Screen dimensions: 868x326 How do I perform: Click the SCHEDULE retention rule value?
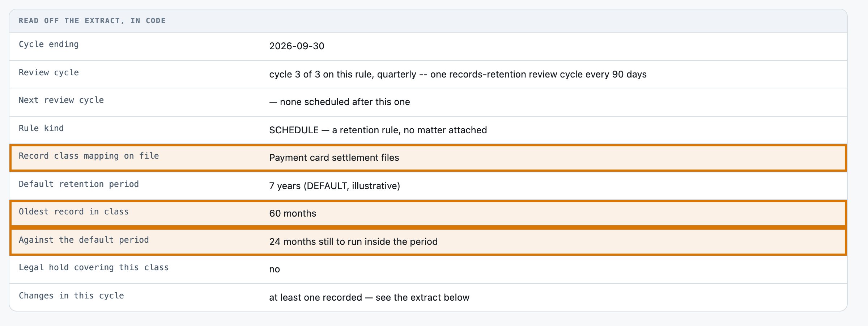click(x=378, y=130)
